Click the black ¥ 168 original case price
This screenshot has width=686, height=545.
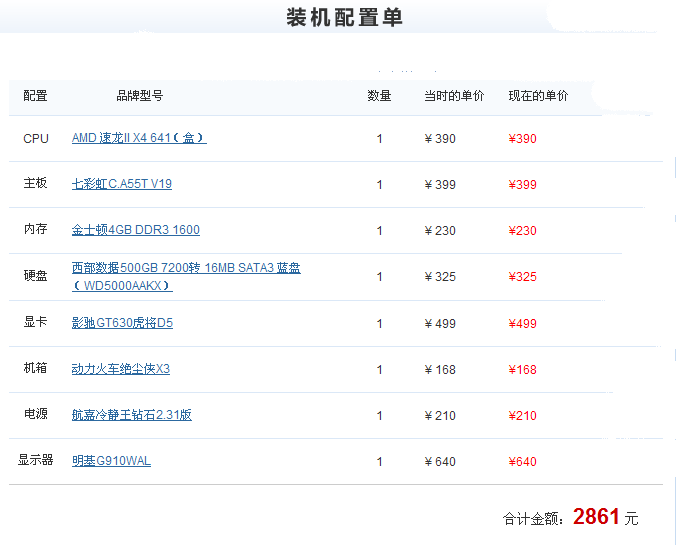point(440,370)
